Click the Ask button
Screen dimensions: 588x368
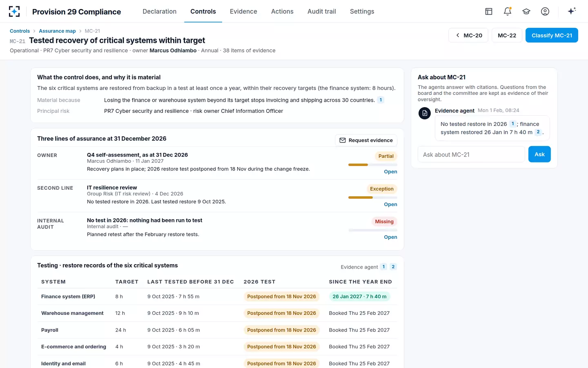(539, 154)
